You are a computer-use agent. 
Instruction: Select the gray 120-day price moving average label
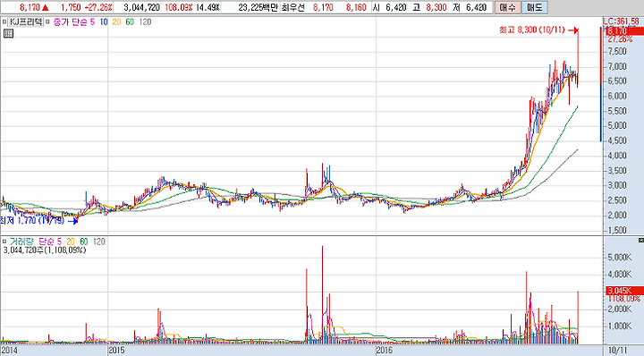146,21
